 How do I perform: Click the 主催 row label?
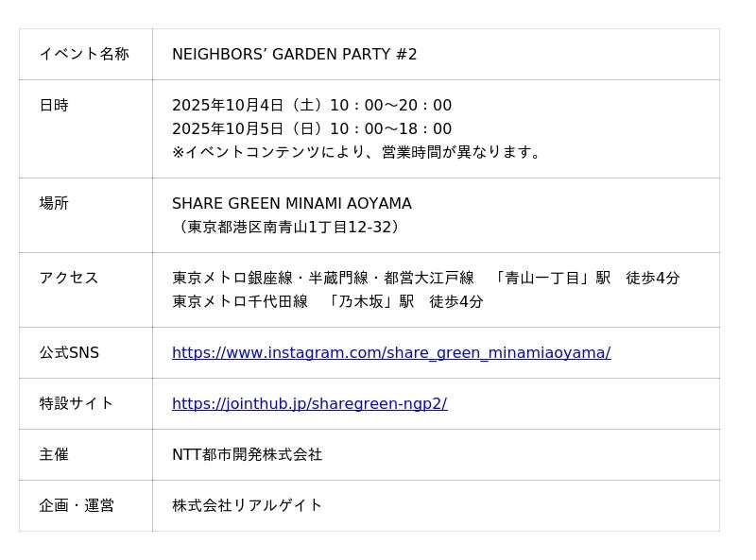pos(54,455)
